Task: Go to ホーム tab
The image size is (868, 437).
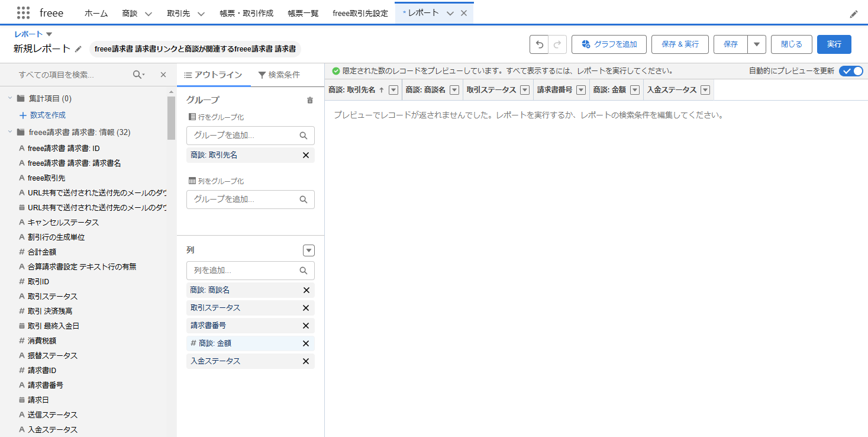Action: coord(96,13)
